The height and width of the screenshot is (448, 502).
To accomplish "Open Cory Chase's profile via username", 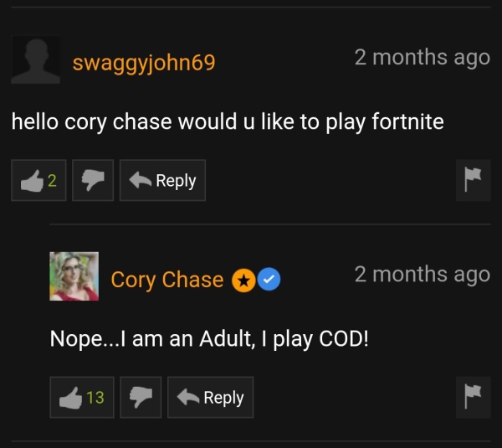I will coord(167,280).
